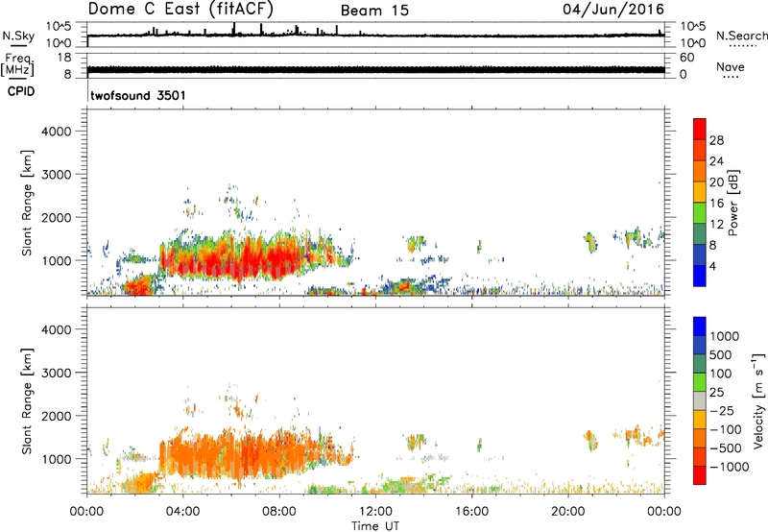Click the '4' label on the power colorbar
Screen dimensions: 768x532
point(713,266)
